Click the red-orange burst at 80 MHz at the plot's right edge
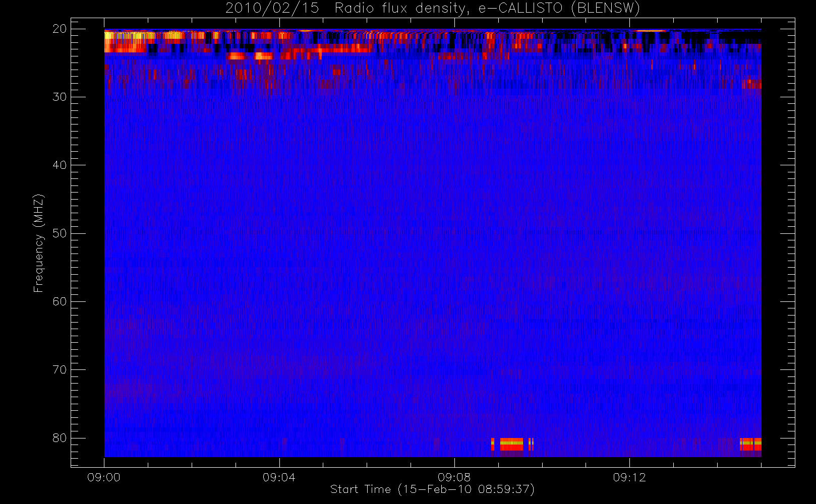This screenshot has width=816, height=504. pyautogui.click(x=750, y=445)
